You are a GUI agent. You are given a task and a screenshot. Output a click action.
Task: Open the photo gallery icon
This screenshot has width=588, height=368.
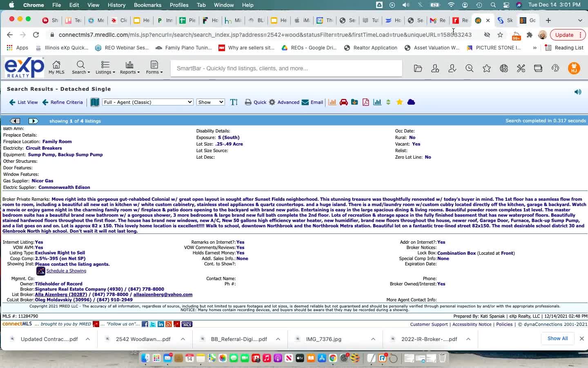click(355, 102)
